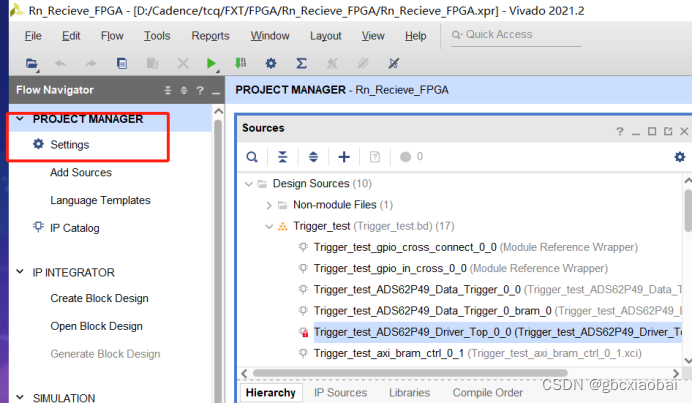692x403 pixels.
Task: Open the Window menu
Action: (x=270, y=36)
